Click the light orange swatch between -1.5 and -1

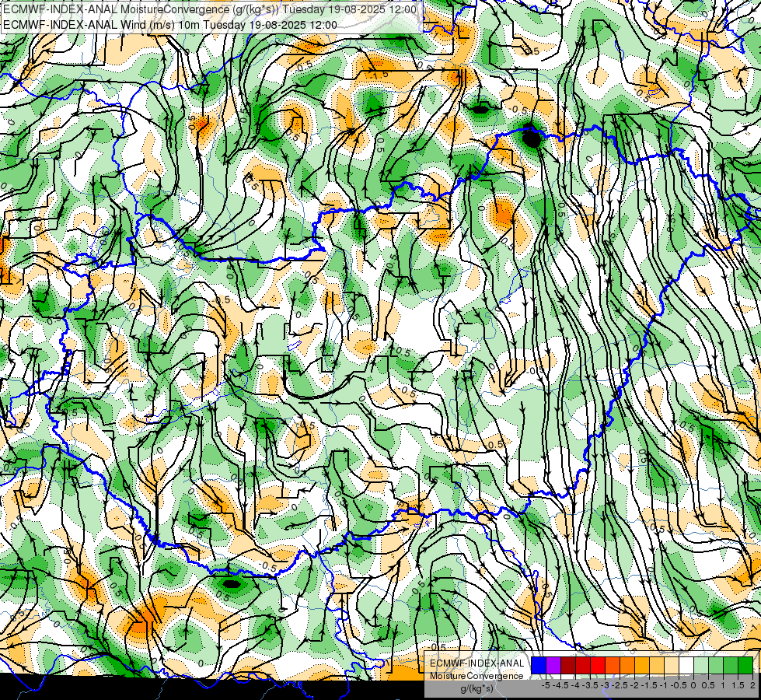coord(657,666)
